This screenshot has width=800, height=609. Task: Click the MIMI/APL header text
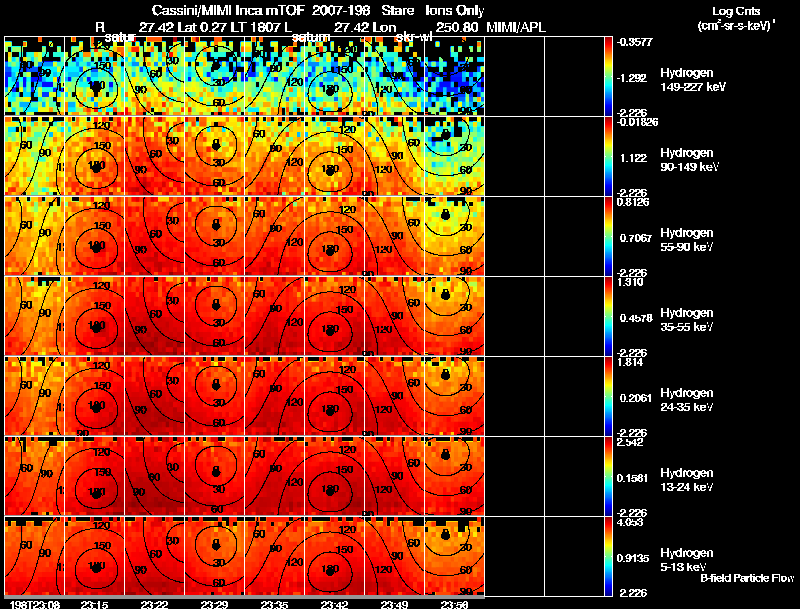[516, 27]
